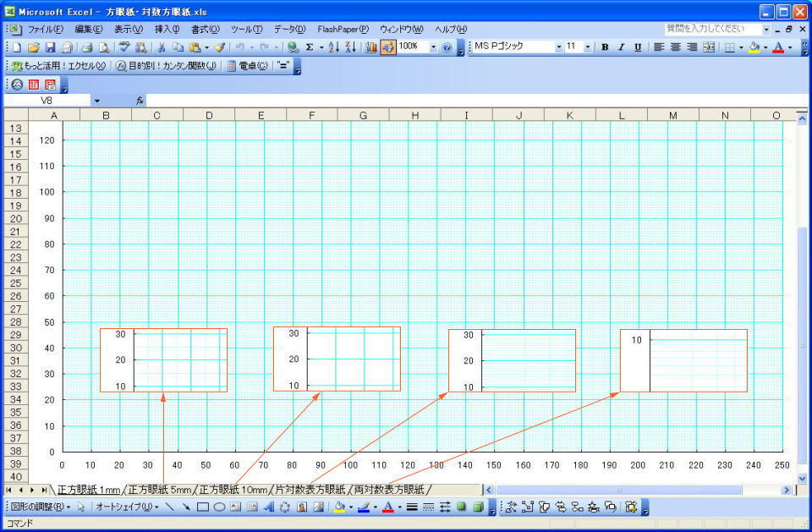Select the Oval drawing tool
This screenshot has height=532, width=812.
[x=218, y=507]
